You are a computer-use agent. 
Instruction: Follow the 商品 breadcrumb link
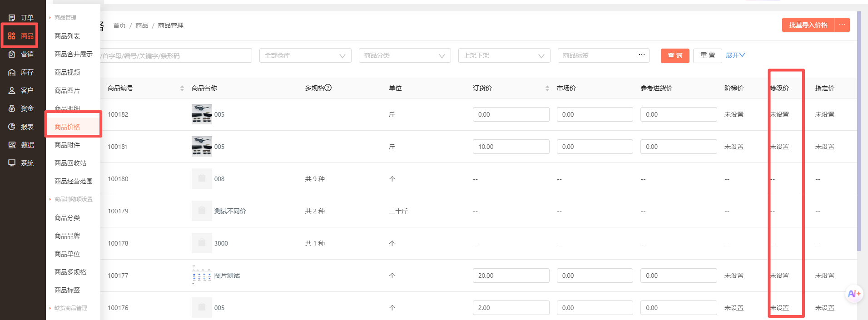pos(142,25)
